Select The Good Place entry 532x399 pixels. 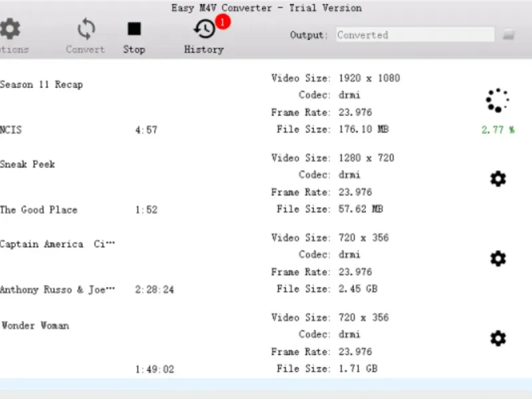pyautogui.click(x=39, y=209)
